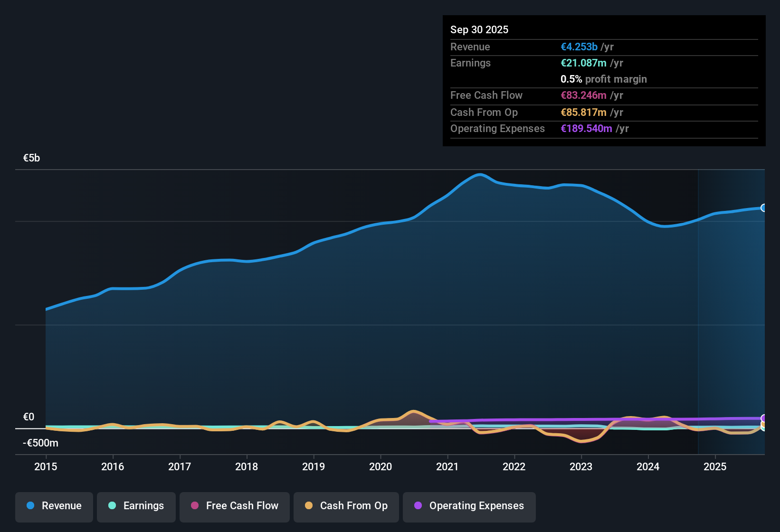Click the teal Earnings dot icon in legend
780x532 pixels.
coord(112,506)
